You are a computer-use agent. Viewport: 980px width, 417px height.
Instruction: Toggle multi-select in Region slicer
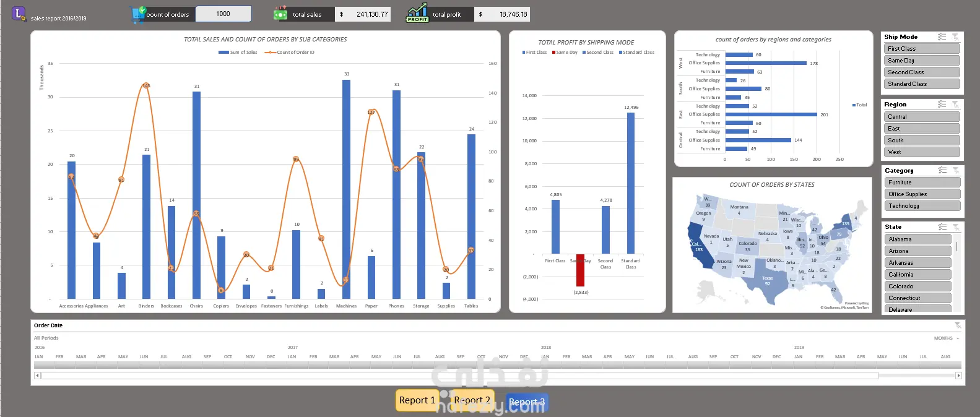(x=942, y=105)
